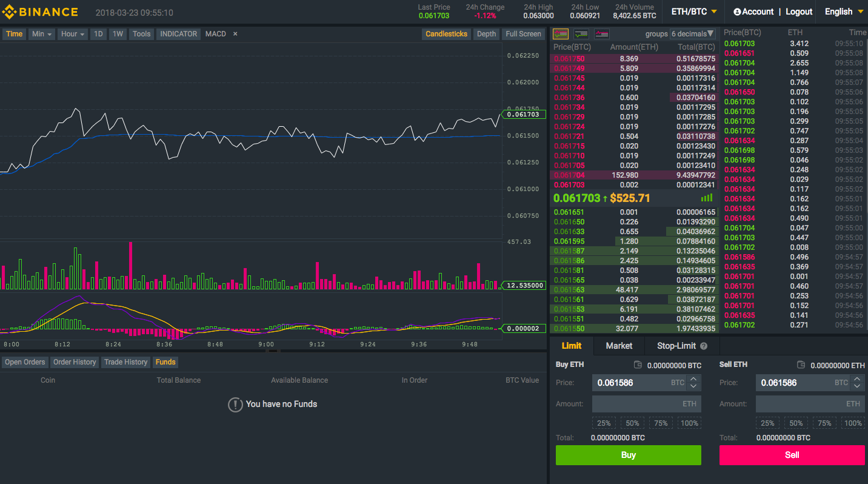Click the wallet icon next to Sell ETH balance
The image size is (868, 484).
click(801, 365)
